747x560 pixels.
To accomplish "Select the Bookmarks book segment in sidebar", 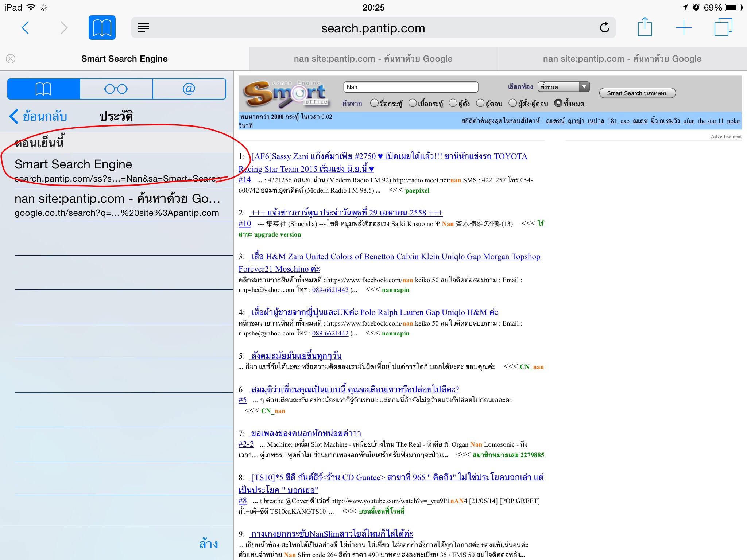I will tap(44, 89).
